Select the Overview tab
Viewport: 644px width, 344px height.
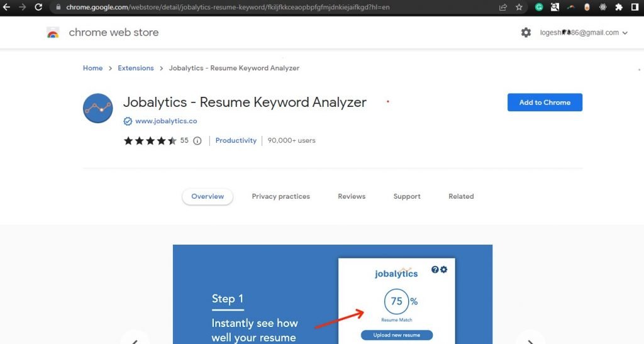pyautogui.click(x=208, y=196)
